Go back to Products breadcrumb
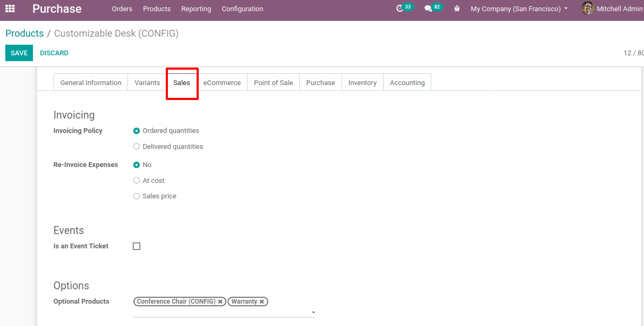This screenshot has width=644, height=326. click(x=24, y=34)
